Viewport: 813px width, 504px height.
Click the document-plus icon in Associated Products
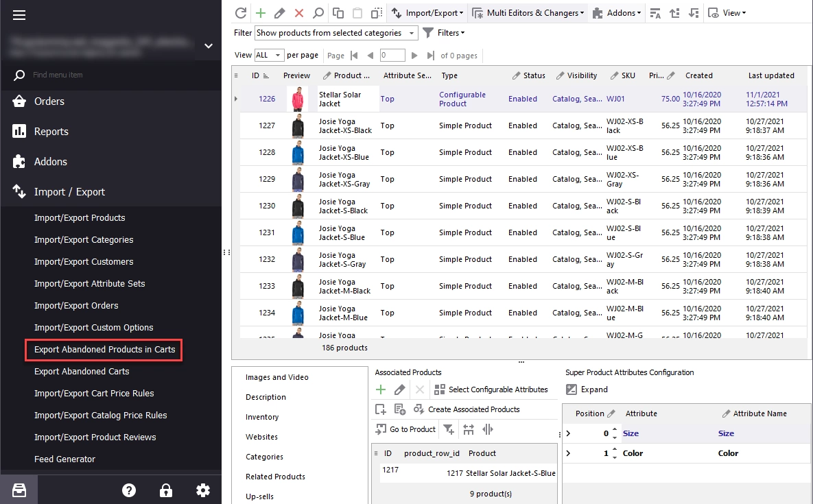click(400, 409)
